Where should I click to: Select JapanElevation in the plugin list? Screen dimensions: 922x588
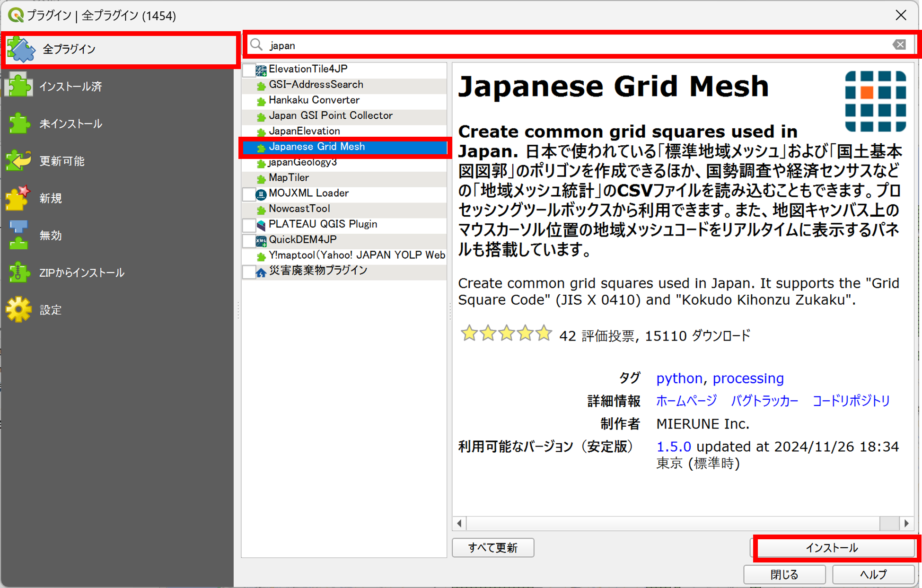(x=304, y=131)
